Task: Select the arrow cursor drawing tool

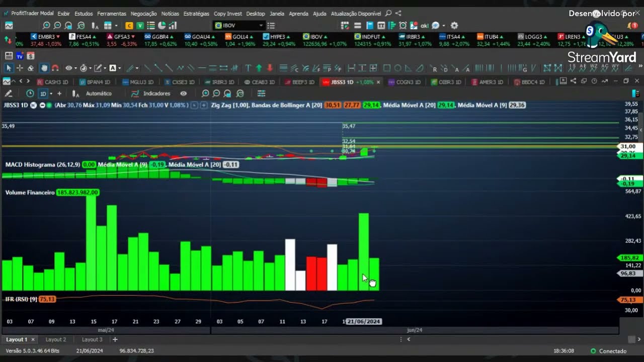Action: pos(9,68)
